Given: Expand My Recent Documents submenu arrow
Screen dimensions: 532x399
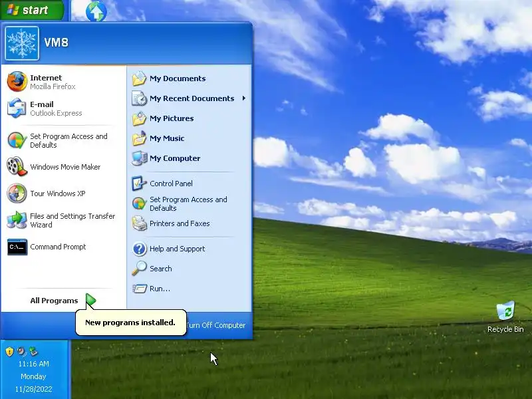Looking at the screenshot, I should tap(244, 98).
